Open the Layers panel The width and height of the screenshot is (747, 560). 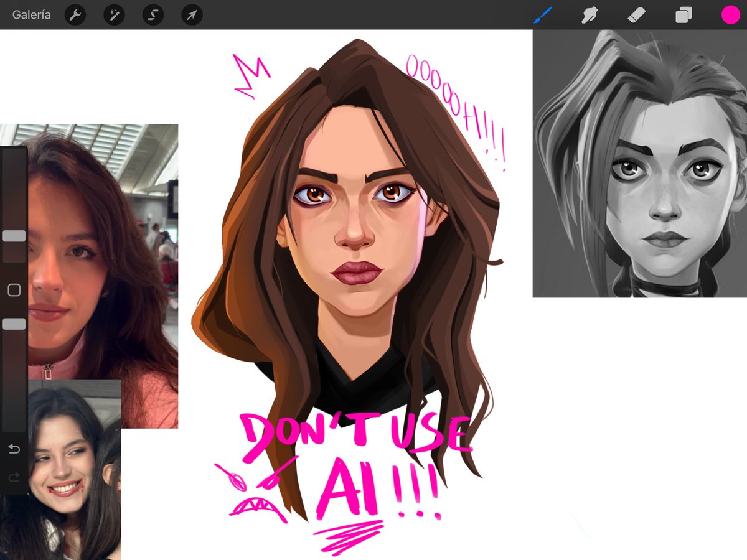point(684,15)
